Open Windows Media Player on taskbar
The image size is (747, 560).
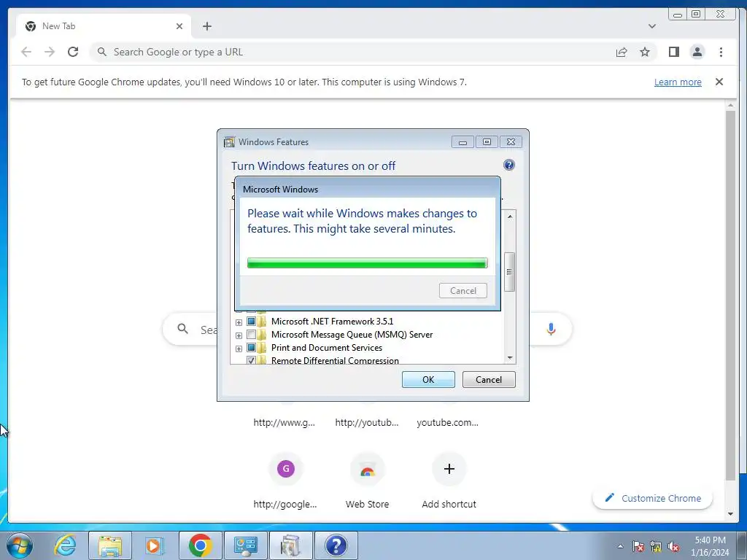click(154, 545)
